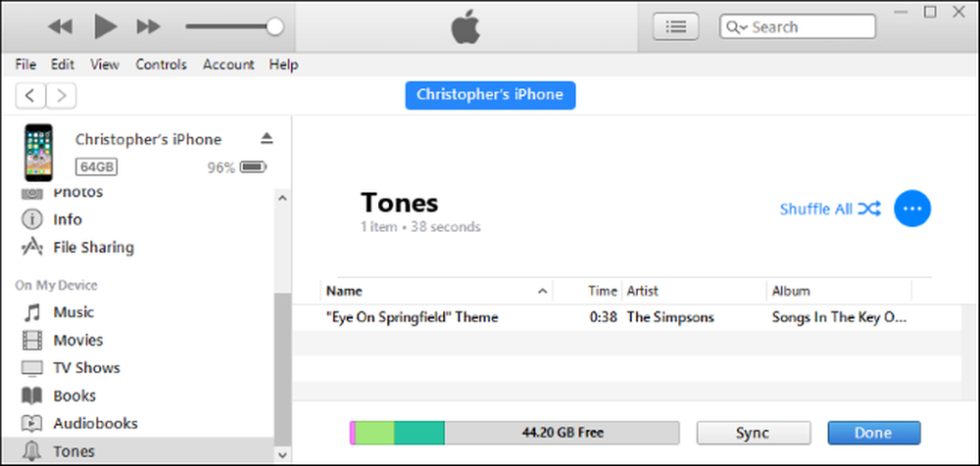Click The Simpsons artist cell
The width and height of the screenshot is (980, 466).
point(670,317)
